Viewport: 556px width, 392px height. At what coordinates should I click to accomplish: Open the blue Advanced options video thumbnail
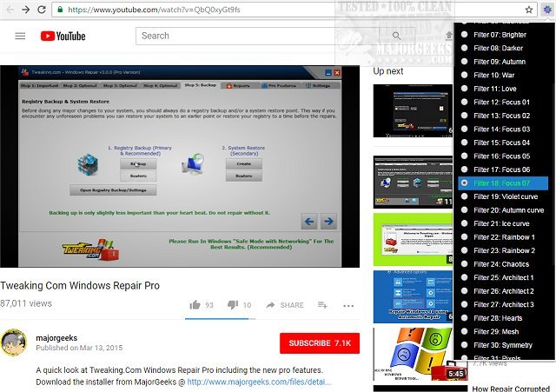point(414,296)
